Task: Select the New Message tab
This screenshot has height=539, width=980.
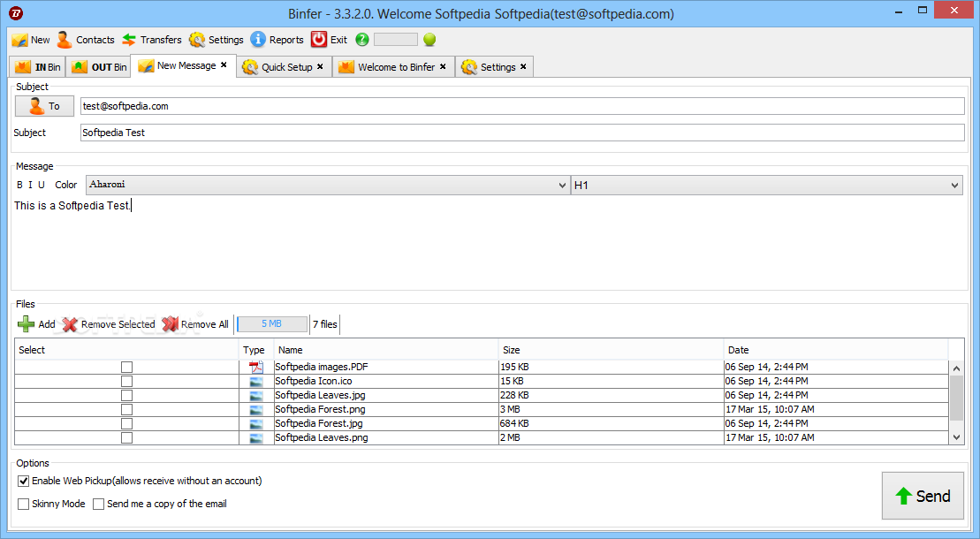Action: pos(183,65)
